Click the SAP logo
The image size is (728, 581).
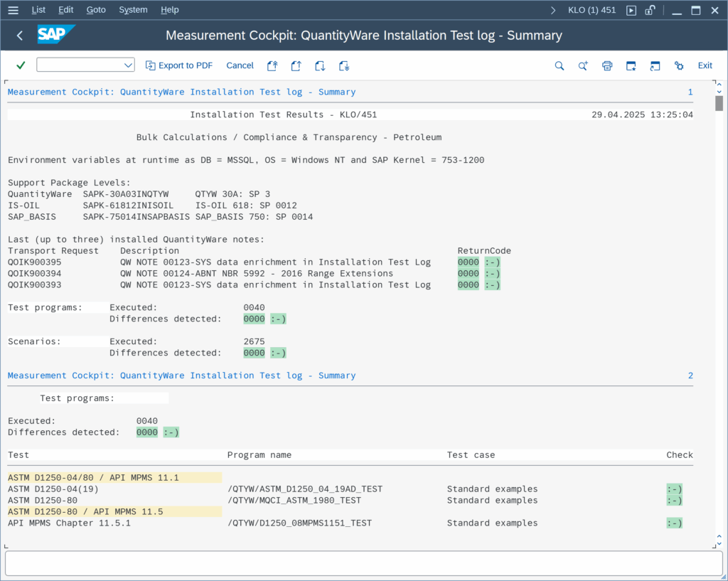pos(55,34)
